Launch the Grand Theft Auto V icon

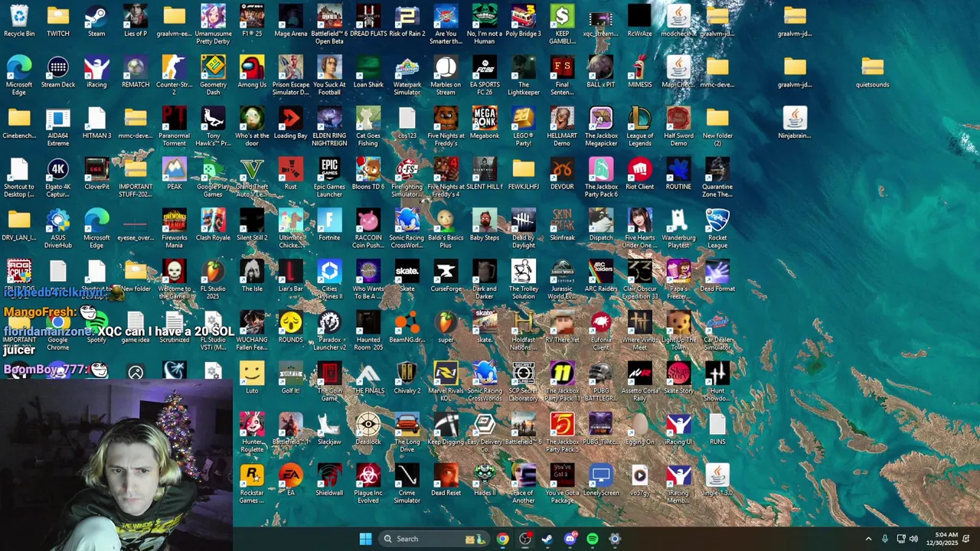(x=252, y=177)
